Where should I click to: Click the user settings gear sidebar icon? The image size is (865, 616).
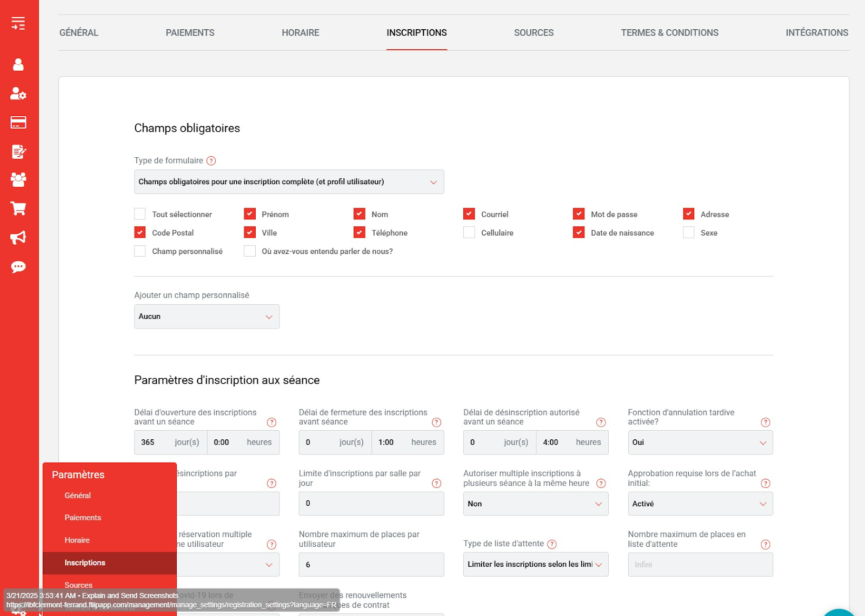click(18, 93)
